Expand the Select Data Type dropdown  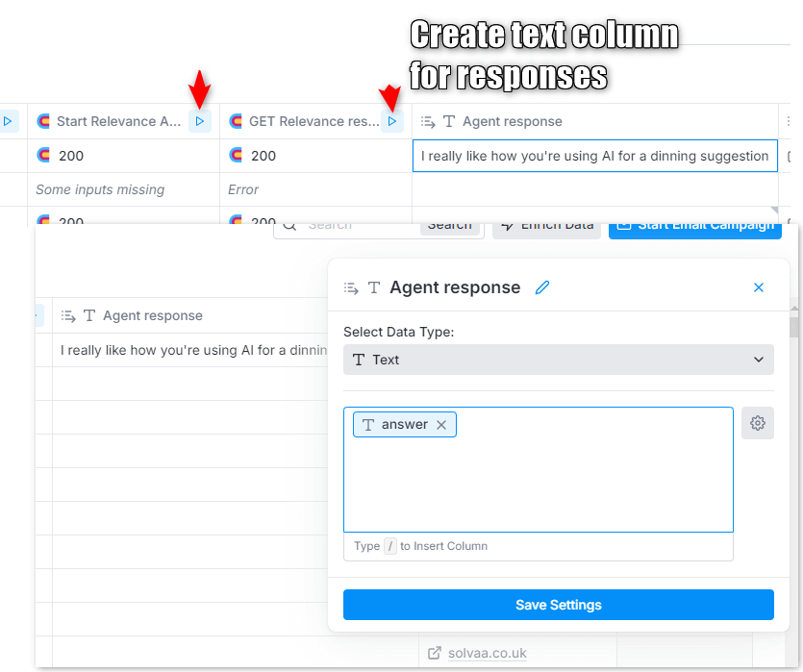click(x=558, y=360)
